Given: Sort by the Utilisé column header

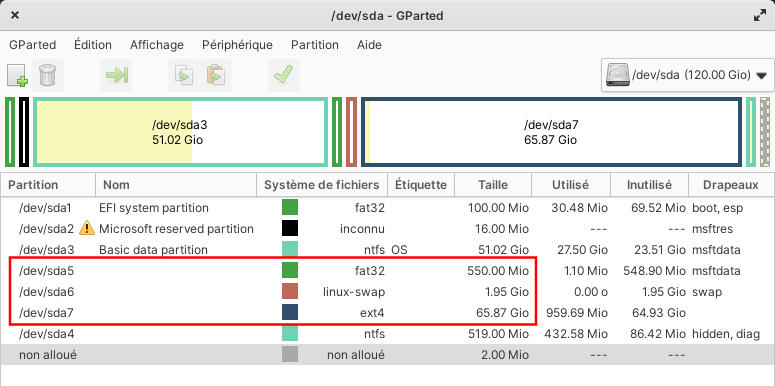Looking at the screenshot, I should 571,185.
